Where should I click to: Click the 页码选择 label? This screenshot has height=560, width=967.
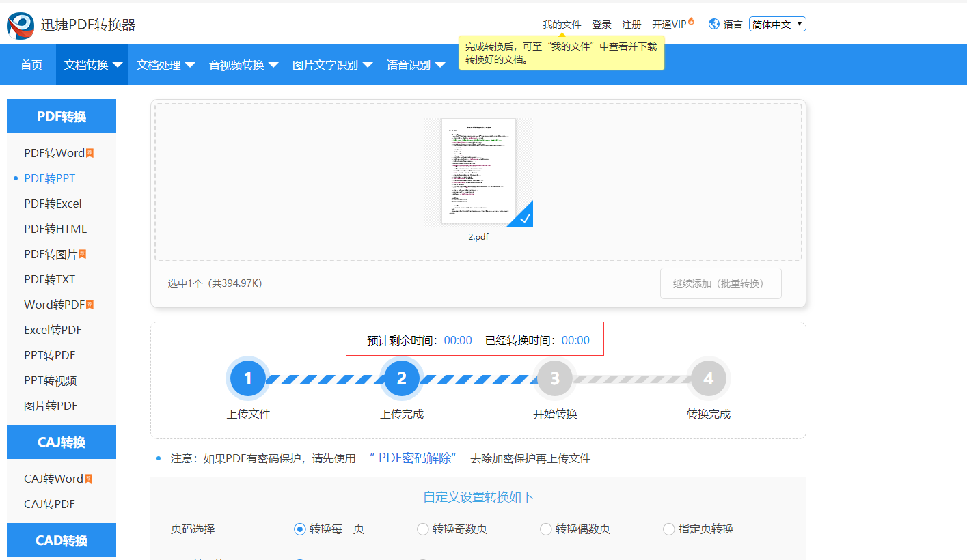(x=193, y=529)
